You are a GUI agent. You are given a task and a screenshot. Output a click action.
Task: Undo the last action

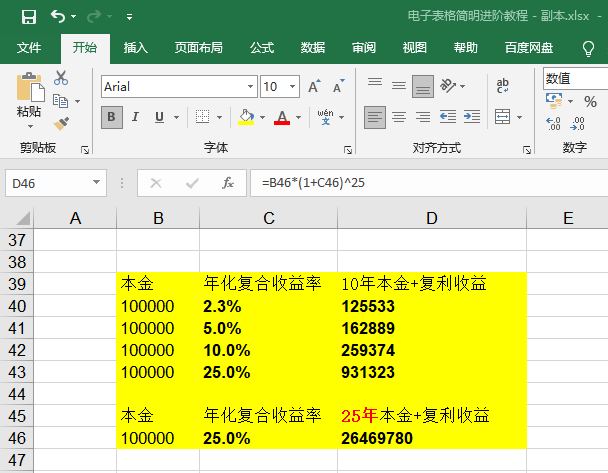point(58,16)
